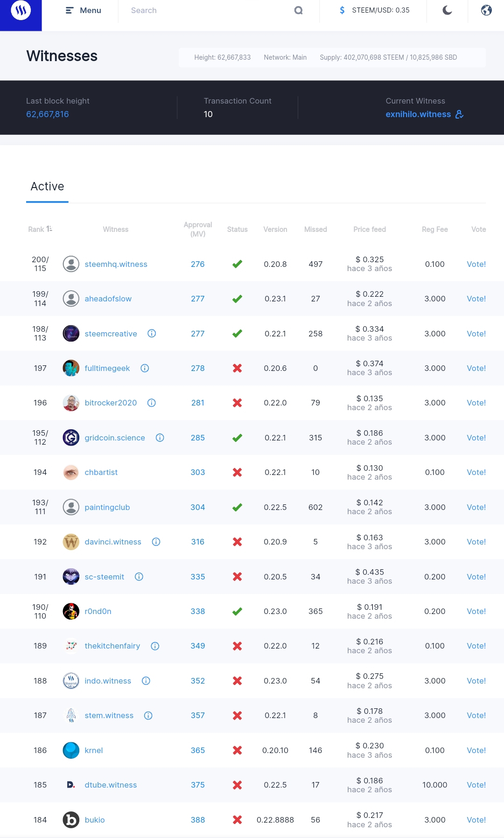Open aheadofslow witness link
Viewport: 504px width, 838px height.
(108, 299)
